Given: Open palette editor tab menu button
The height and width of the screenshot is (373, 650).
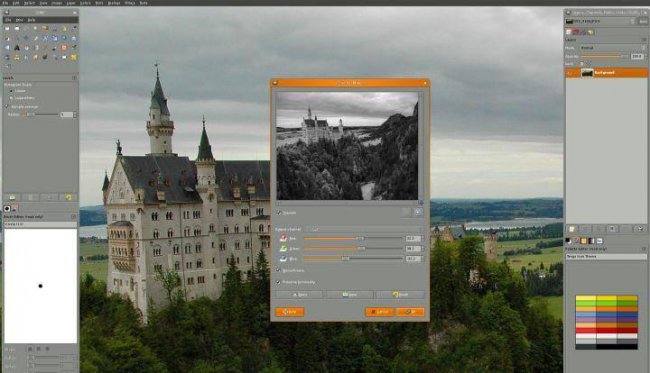Looking at the screenshot, I should point(644,249).
